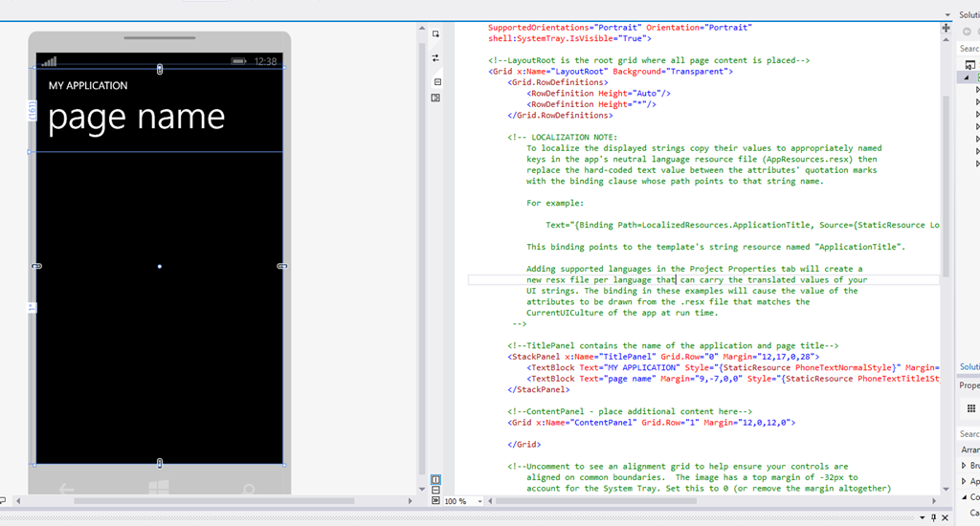The width and height of the screenshot is (980, 526).
Task: Click the XAML editor horizontal scroll right arrow
Action: [934, 501]
